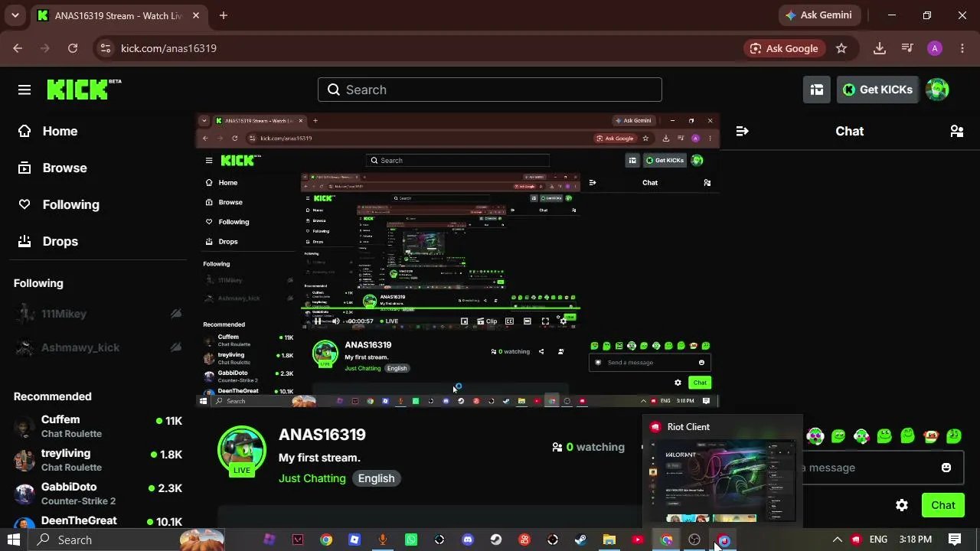Viewport: 980px width, 551px height.
Task: Open DeenTheGreat's recommended channel
Action: click(x=98, y=521)
